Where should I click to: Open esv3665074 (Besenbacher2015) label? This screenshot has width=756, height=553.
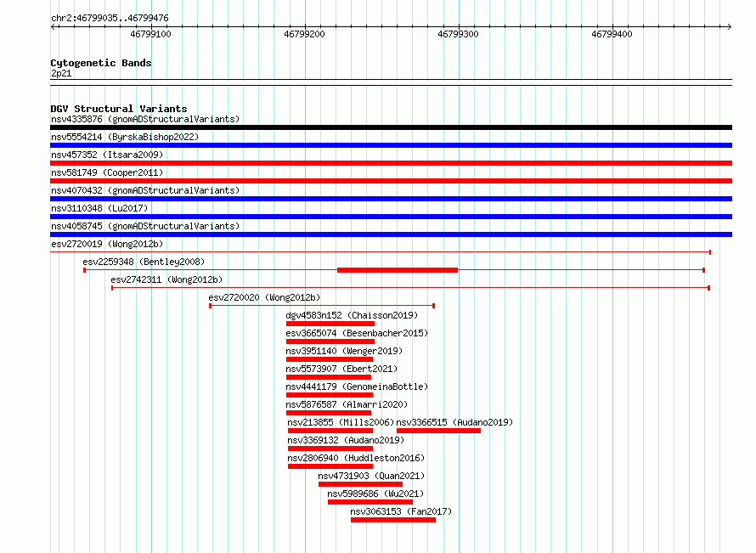point(357,333)
